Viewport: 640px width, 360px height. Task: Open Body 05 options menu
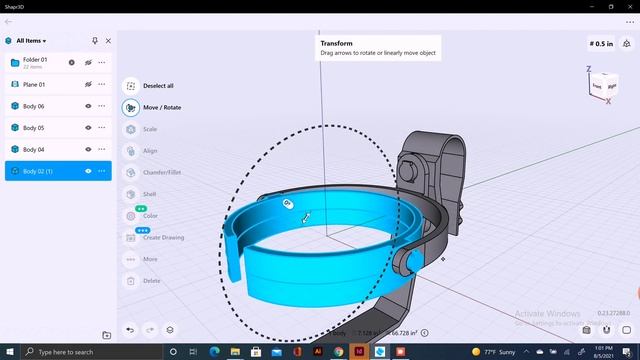tap(102, 128)
